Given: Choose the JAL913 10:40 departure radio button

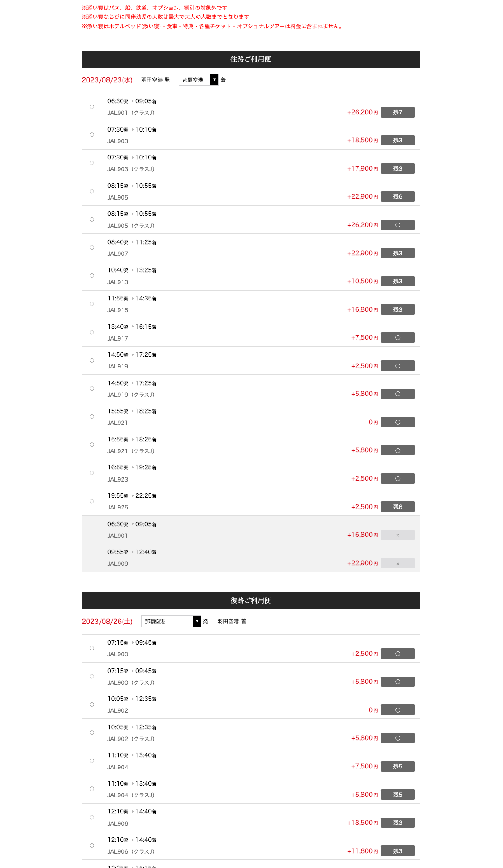Looking at the screenshot, I should (x=92, y=276).
